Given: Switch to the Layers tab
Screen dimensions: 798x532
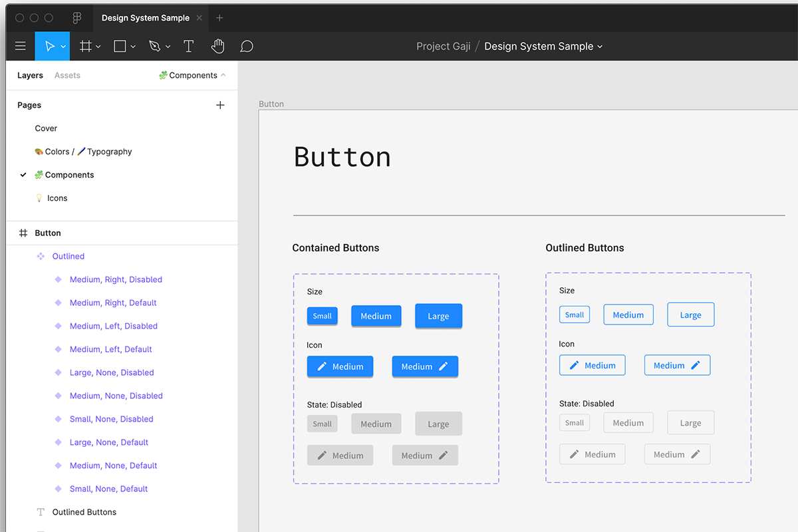Looking at the screenshot, I should [30, 75].
